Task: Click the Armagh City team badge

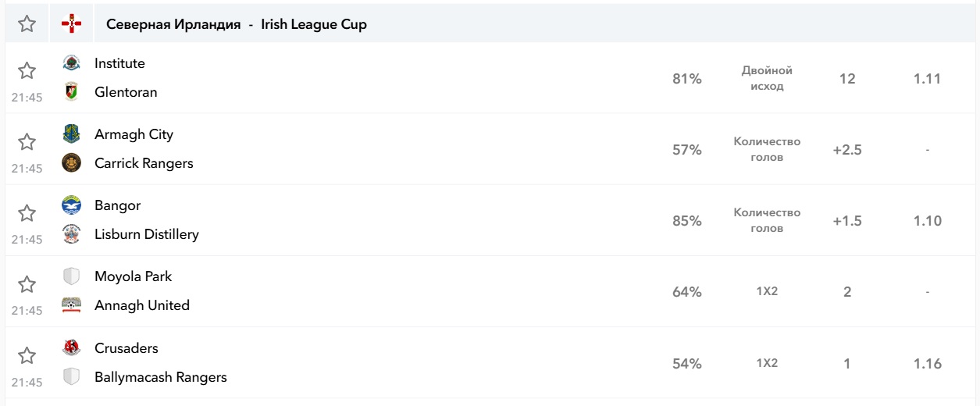Action: (71, 134)
